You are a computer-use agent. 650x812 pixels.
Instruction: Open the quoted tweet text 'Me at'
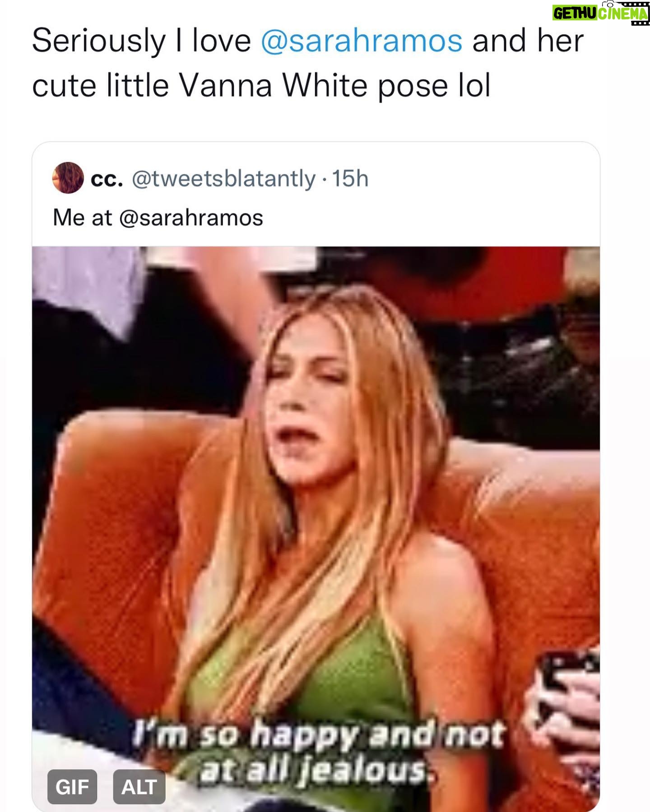tap(82, 218)
